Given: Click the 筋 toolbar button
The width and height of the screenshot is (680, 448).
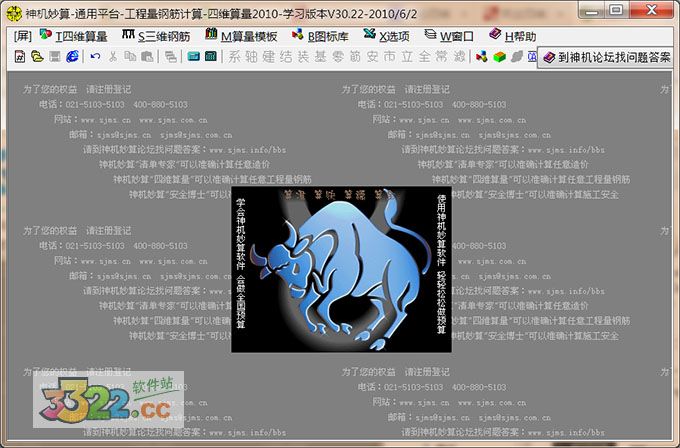Looking at the screenshot, I should 355,56.
